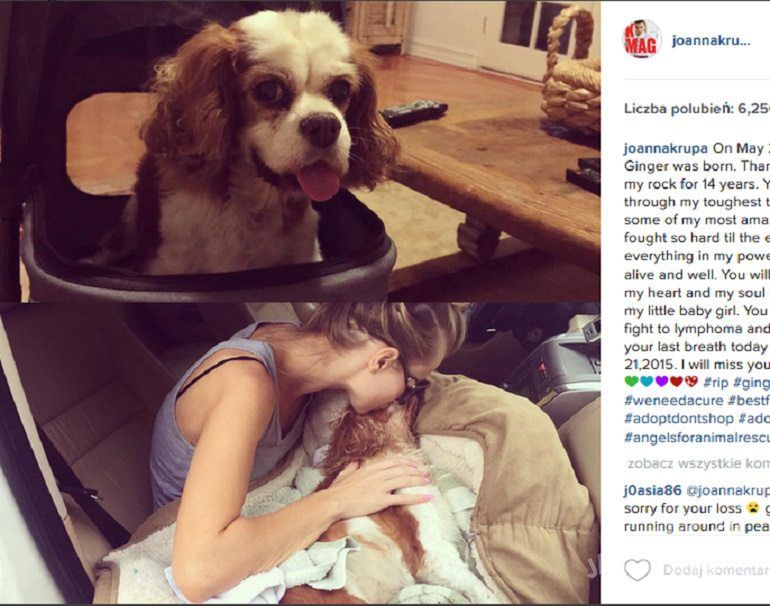Image resolution: width=770 pixels, height=606 pixels.
Task: Click the joannakrupa name in the caption
Action: (666, 148)
